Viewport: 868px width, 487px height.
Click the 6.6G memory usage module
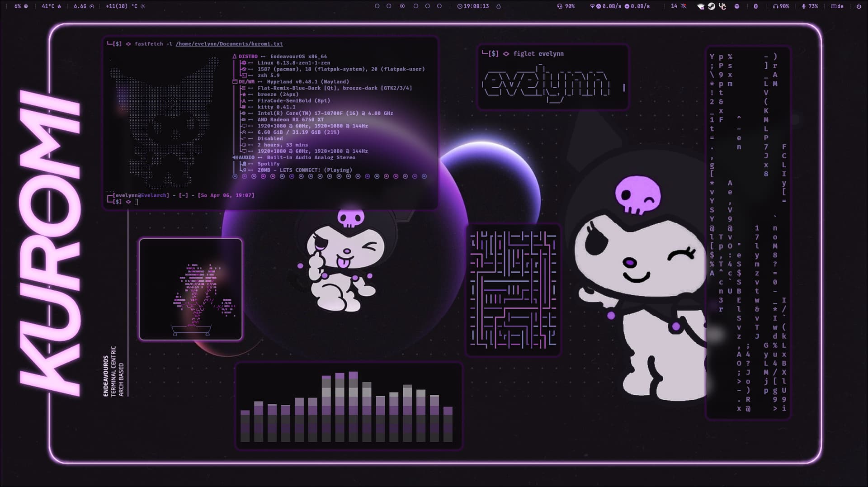84,6
